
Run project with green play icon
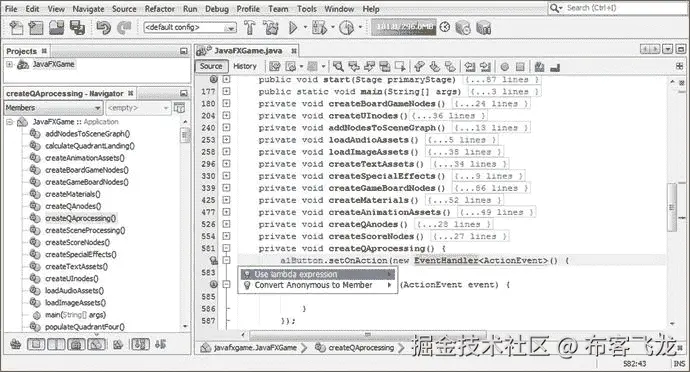(293, 28)
